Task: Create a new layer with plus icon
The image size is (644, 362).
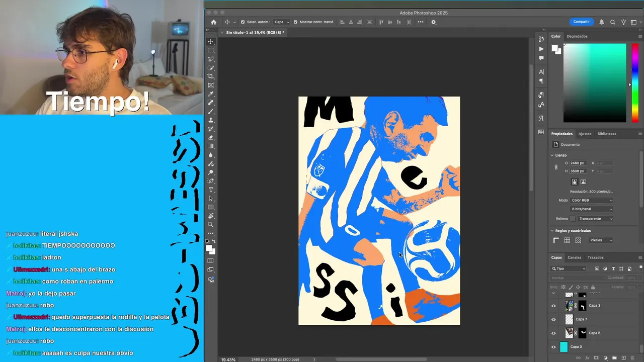Action: point(623,358)
